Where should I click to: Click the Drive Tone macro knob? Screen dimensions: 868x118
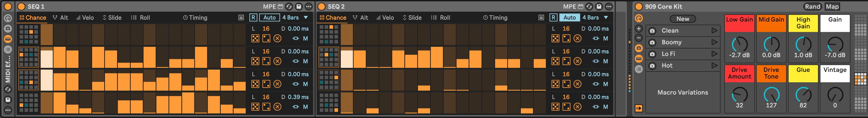771,94
